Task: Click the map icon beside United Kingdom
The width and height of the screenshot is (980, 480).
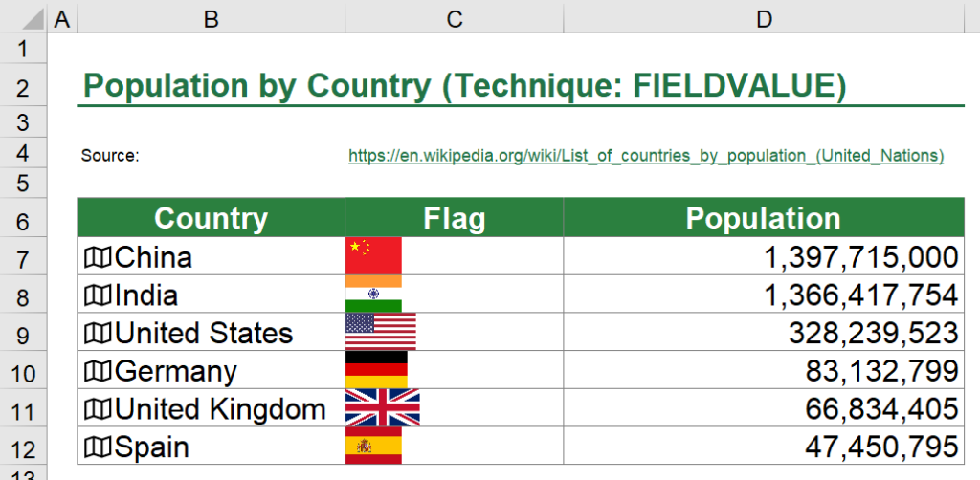Action: click(98, 409)
